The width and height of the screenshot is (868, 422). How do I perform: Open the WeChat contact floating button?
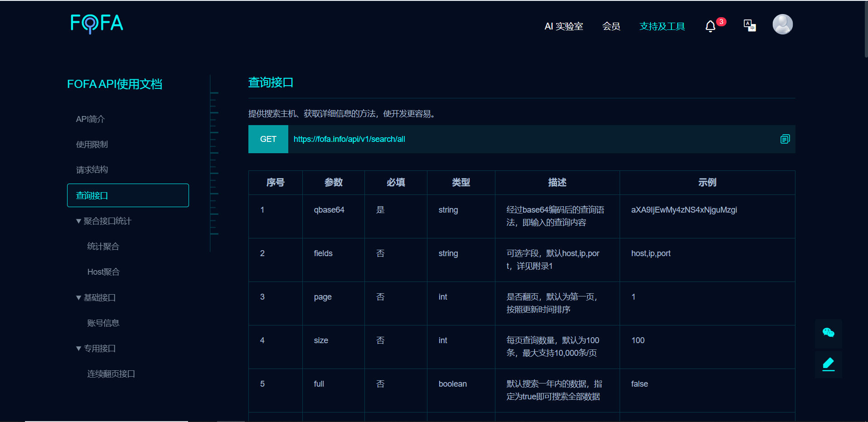point(828,333)
